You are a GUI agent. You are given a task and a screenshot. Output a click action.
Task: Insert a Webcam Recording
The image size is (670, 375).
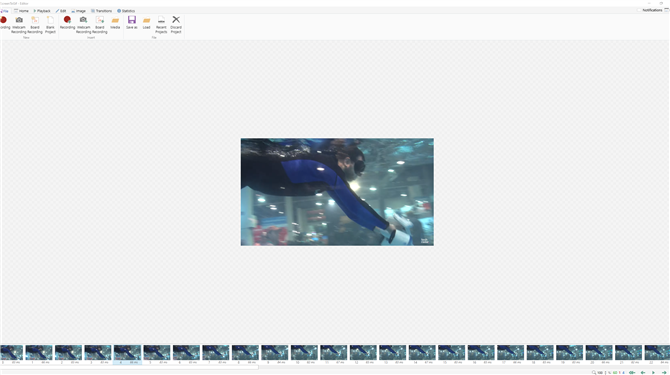(83, 25)
